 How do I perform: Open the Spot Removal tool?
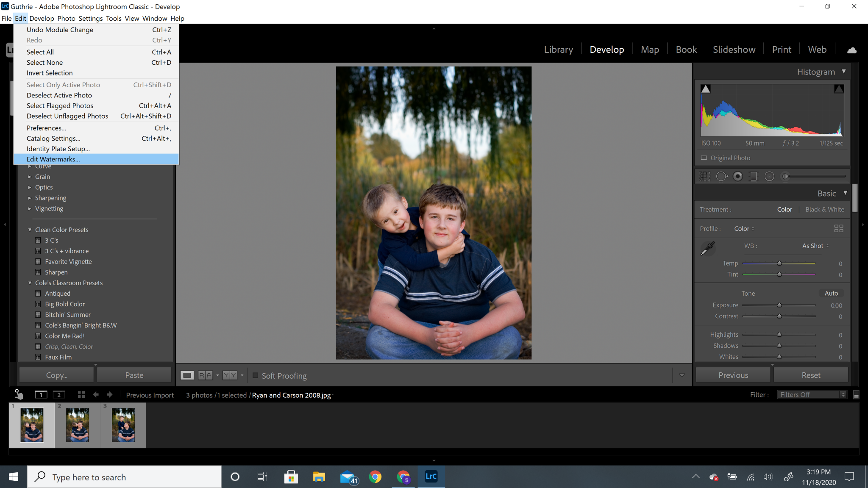[722, 176]
